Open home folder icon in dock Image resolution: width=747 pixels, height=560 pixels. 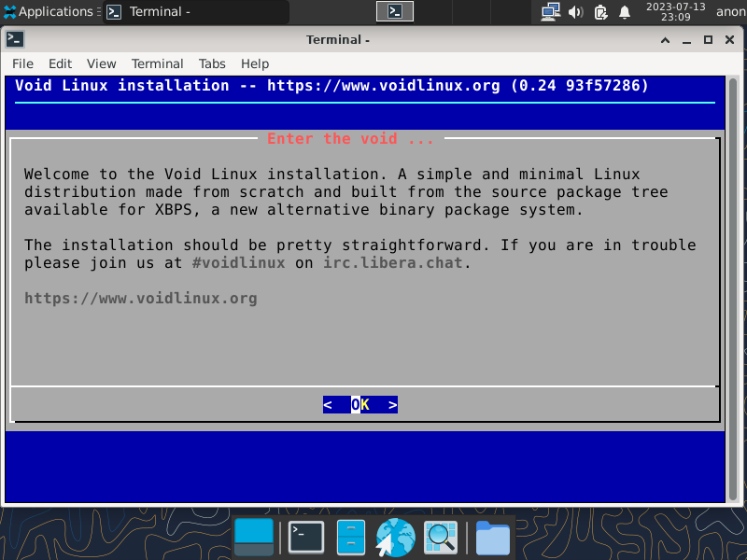click(493, 538)
